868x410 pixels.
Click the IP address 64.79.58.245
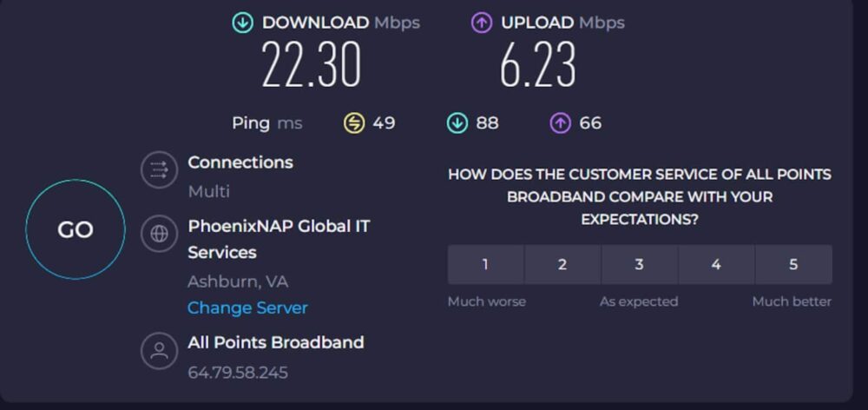click(x=238, y=373)
